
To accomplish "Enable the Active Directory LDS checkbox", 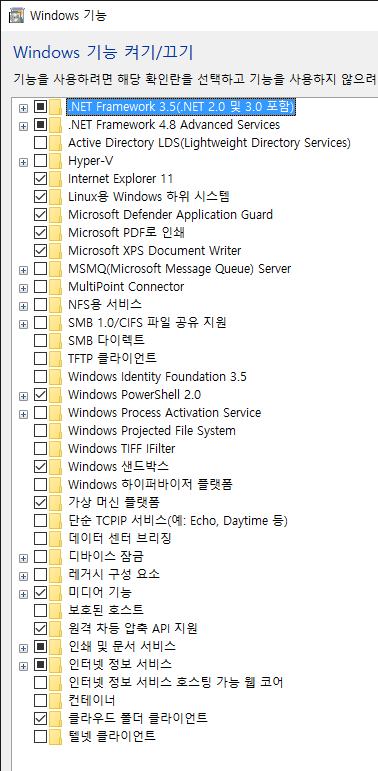I will click(x=40, y=143).
